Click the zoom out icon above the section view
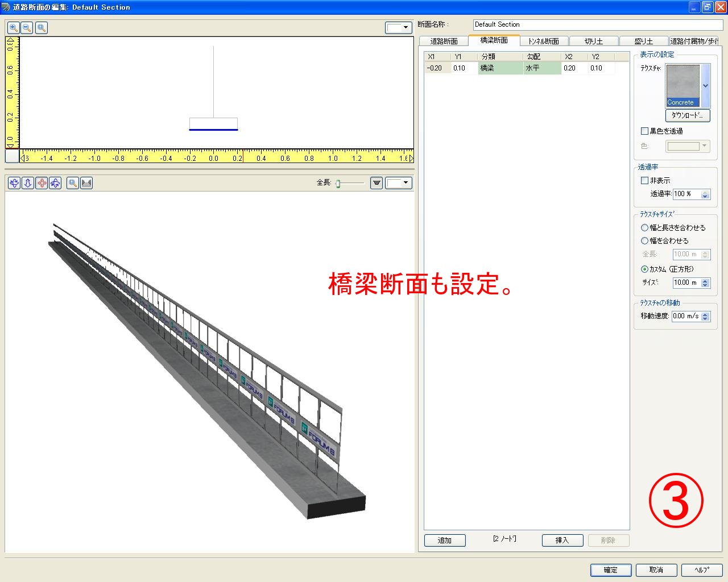The image size is (728, 582). (x=27, y=27)
